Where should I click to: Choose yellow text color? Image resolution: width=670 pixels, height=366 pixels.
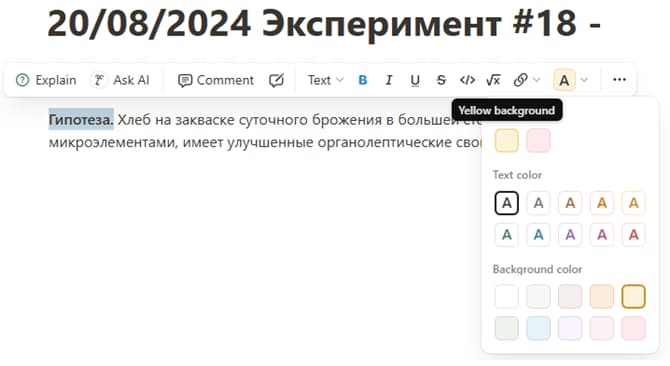point(633,203)
